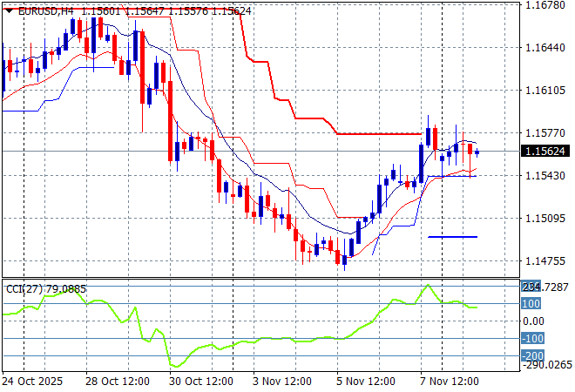Select the CCI -100 level label
This screenshot has height=392, width=575.
pos(532,339)
